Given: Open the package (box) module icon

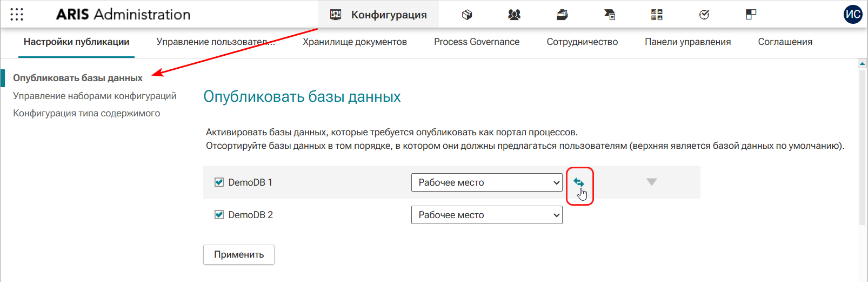Looking at the screenshot, I should 467,15.
